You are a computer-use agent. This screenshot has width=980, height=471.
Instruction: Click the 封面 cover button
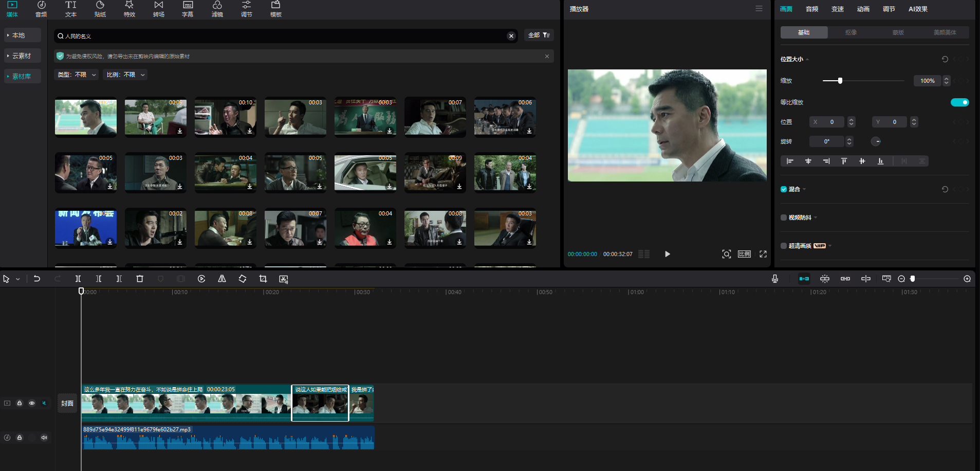point(67,404)
